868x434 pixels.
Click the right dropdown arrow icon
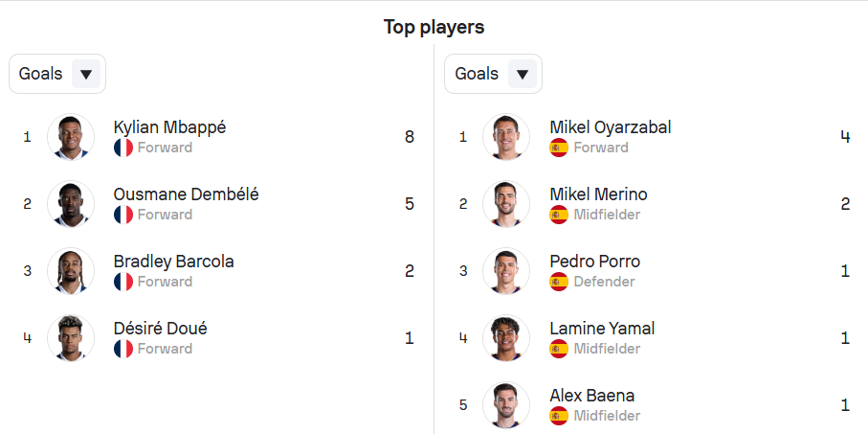point(522,75)
